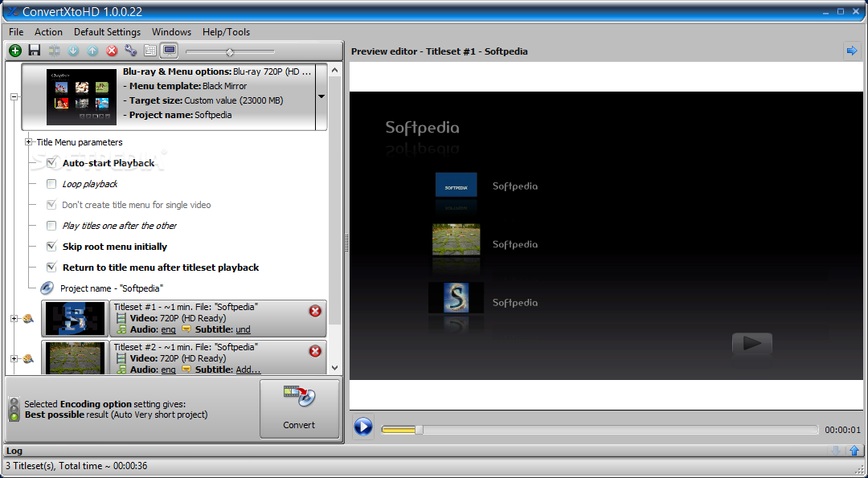Expand Title Menu parameters node
Image resolution: width=868 pixels, height=478 pixels.
pyautogui.click(x=29, y=142)
